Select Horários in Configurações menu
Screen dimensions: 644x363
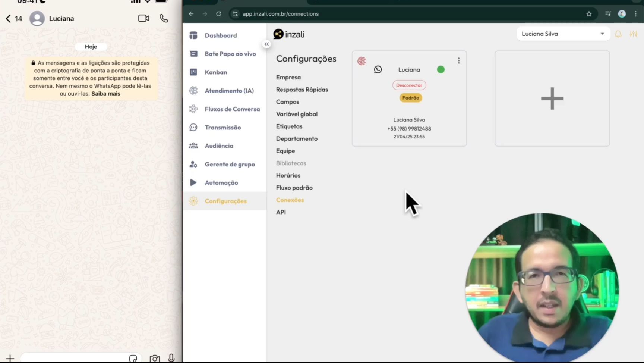click(x=288, y=175)
